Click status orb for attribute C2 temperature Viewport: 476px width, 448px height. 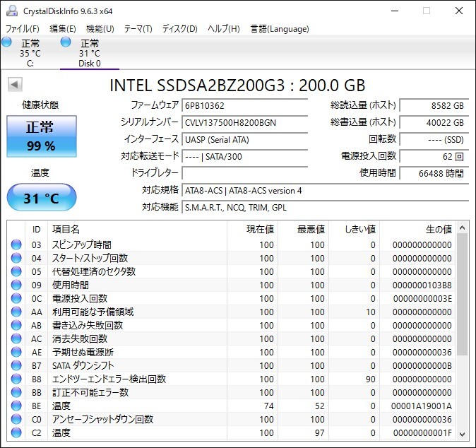16,432
